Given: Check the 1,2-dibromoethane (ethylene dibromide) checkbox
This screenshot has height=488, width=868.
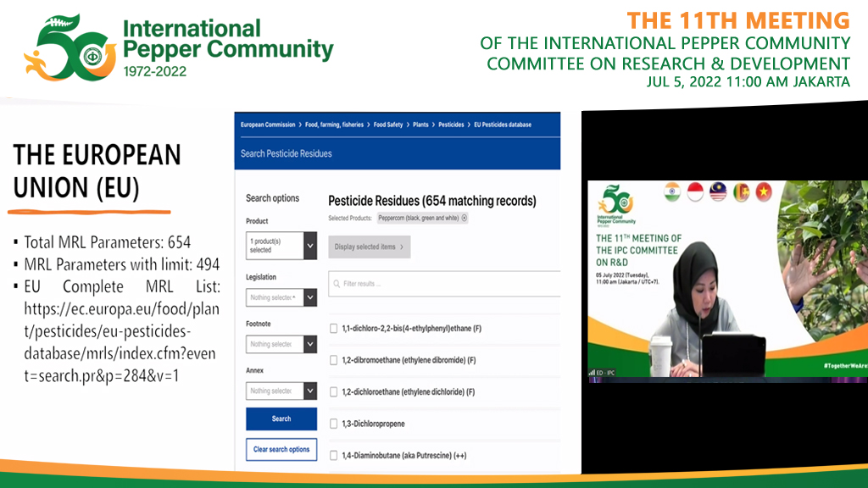Looking at the screenshot, I should tap(333, 360).
